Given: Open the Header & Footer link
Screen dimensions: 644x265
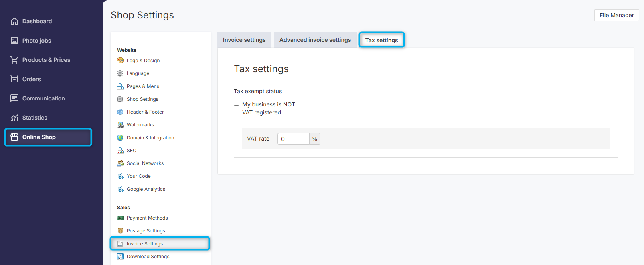Looking at the screenshot, I should coord(145,112).
